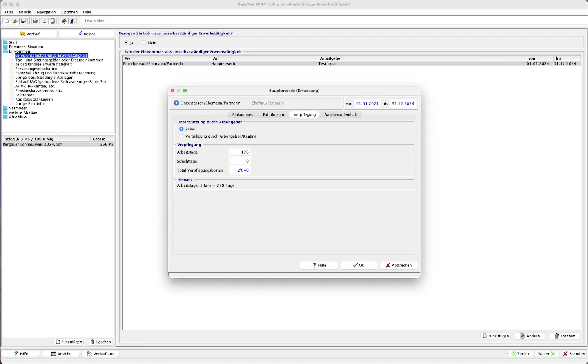588x364 pixels.
Task: Open the help book icon in toolbar
Action: point(64,21)
